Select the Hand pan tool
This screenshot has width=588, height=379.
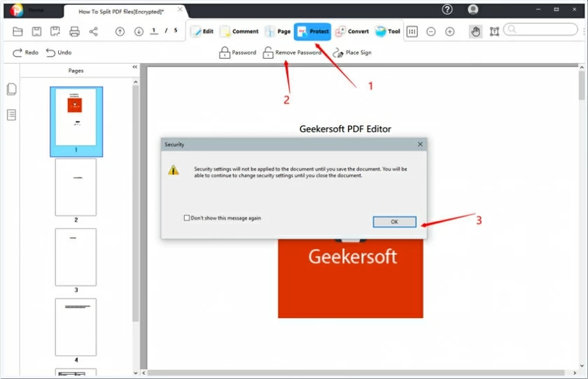point(475,31)
